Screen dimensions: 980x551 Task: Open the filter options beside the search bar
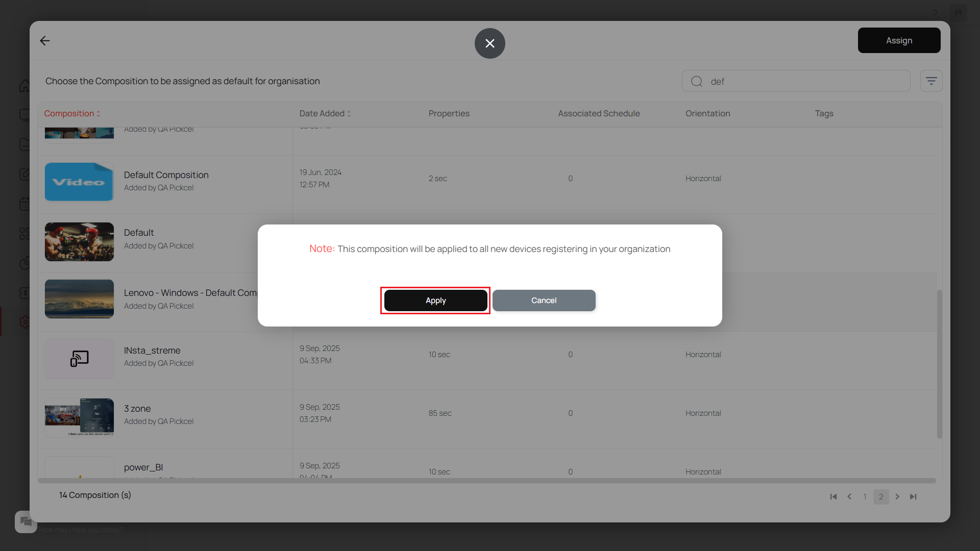pyautogui.click(x=932, y=81)
